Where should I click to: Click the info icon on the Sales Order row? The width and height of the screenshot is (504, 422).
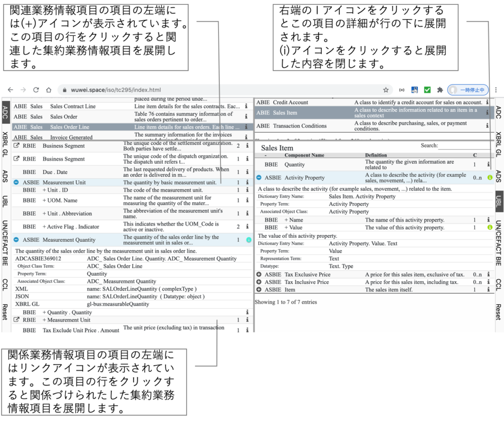pos(246,116)
